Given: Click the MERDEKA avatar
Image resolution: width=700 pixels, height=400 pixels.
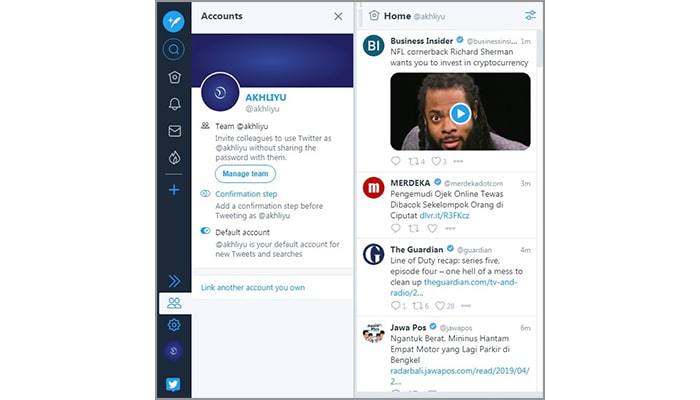Looking at the screenshot, I should [374, 188].
